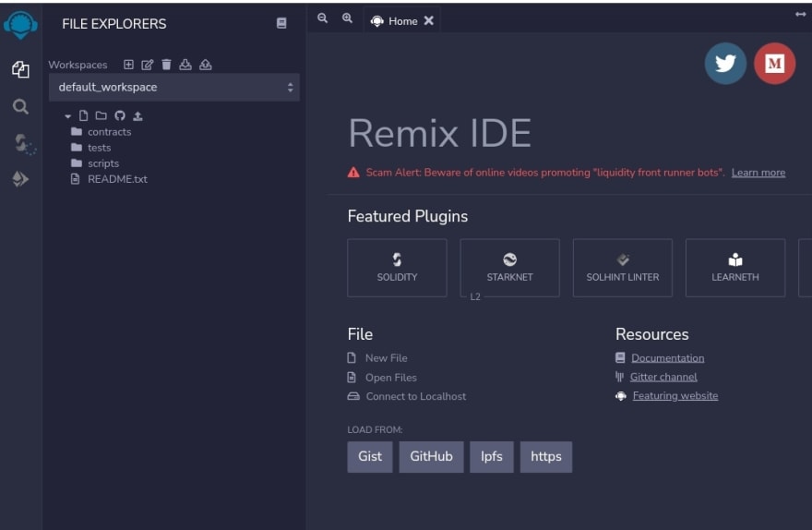
Task: Click the Remix logo icon
Action: pos(20,24)
